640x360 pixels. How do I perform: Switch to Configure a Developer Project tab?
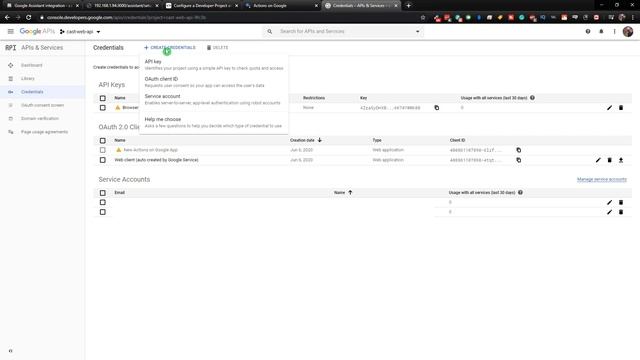coord(202,6)
